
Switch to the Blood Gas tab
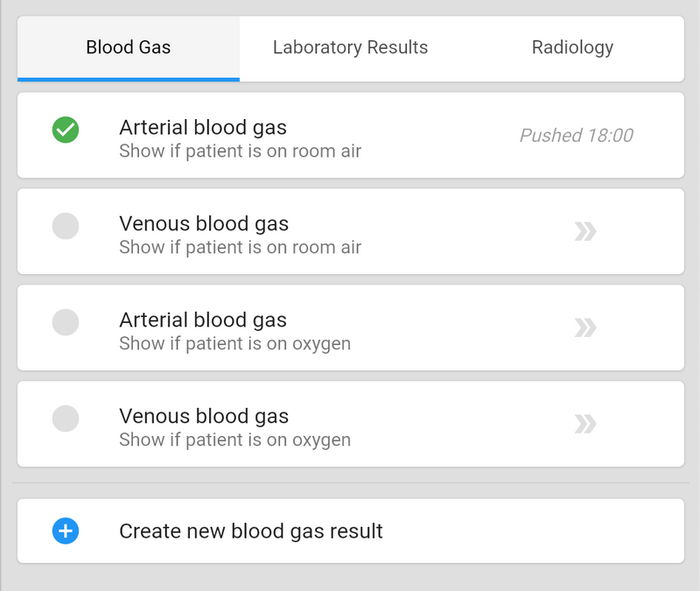click(x=128, y=47)
